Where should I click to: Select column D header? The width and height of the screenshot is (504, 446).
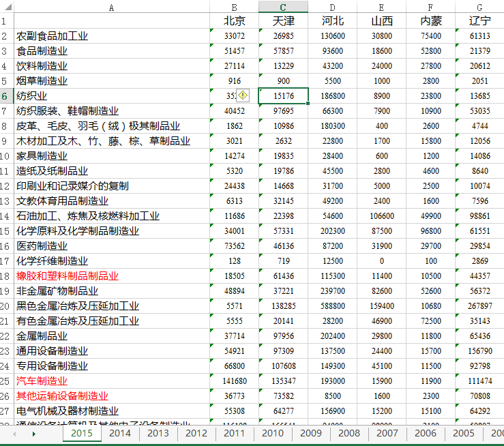click(x=333, y=7)
